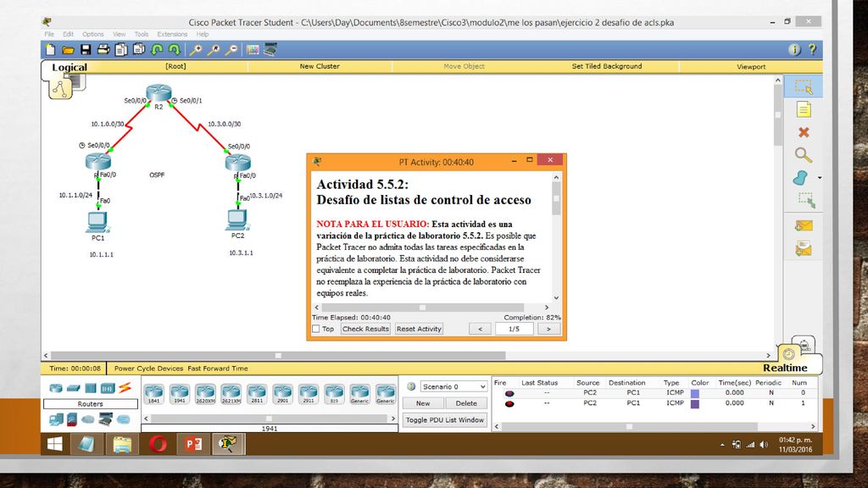Open the navigation cluster icon under Logical
Viewport: 868px width, 488px height.
coord(60,88)
